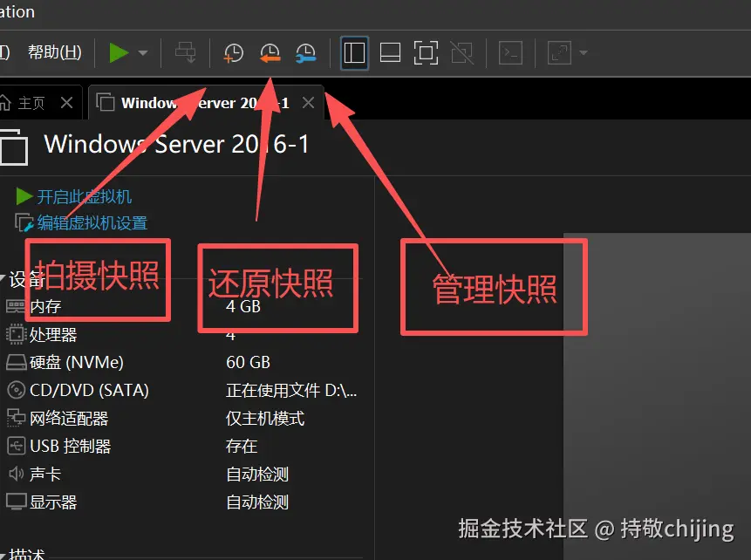Select the 显示器 device row

[x=182, y=502]
